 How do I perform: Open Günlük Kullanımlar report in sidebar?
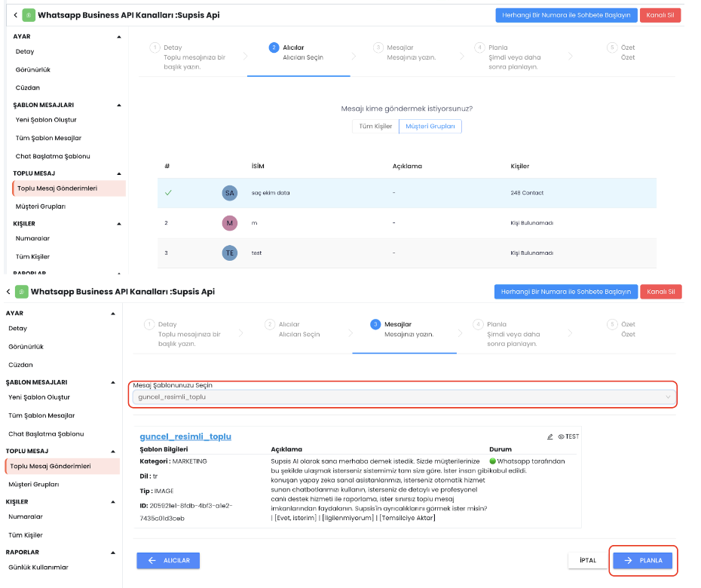38,568
